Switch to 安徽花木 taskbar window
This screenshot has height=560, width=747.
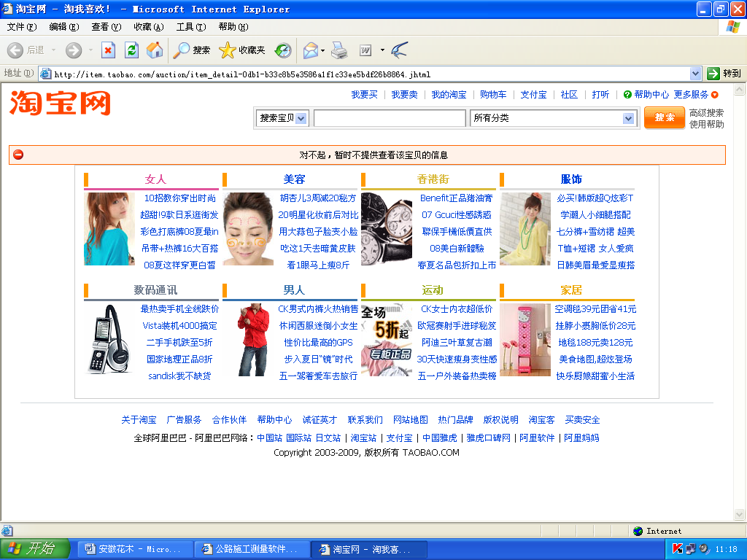coord(134,549)
